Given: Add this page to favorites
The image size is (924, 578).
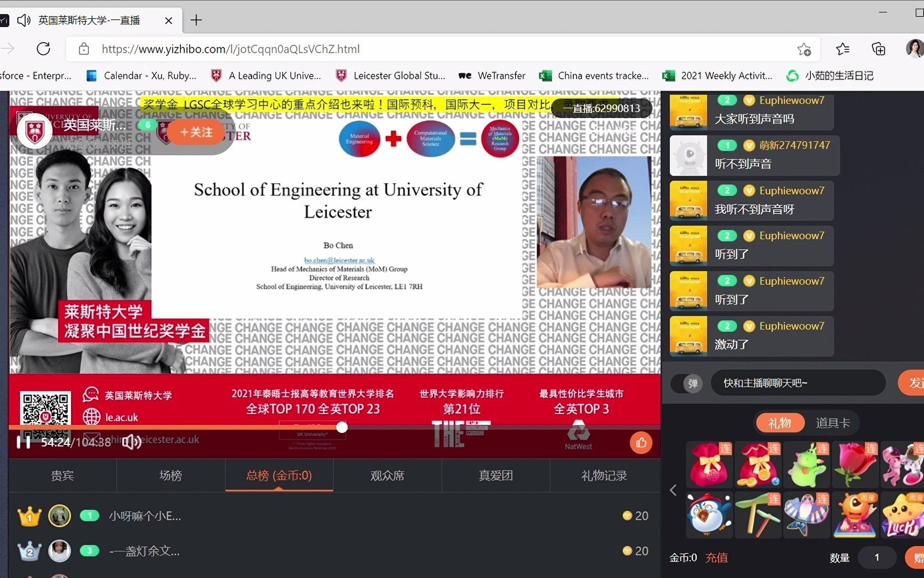Looking at the screenshot, I should (804, 49).
